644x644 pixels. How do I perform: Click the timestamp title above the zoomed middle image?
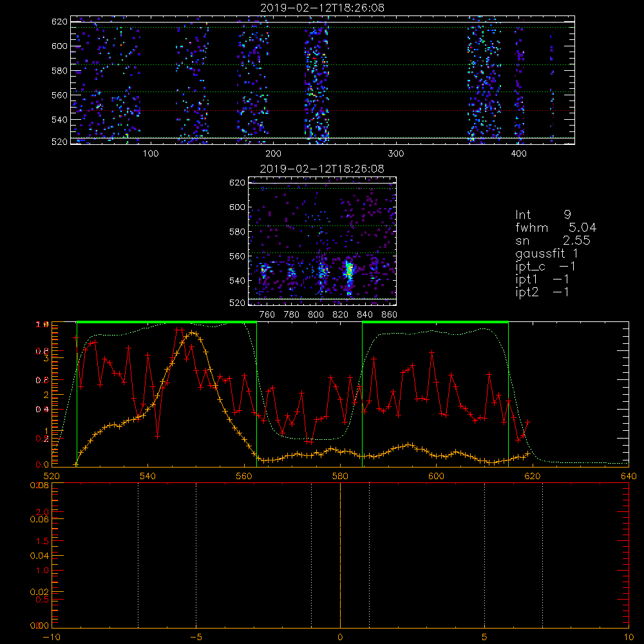(322, 169)
